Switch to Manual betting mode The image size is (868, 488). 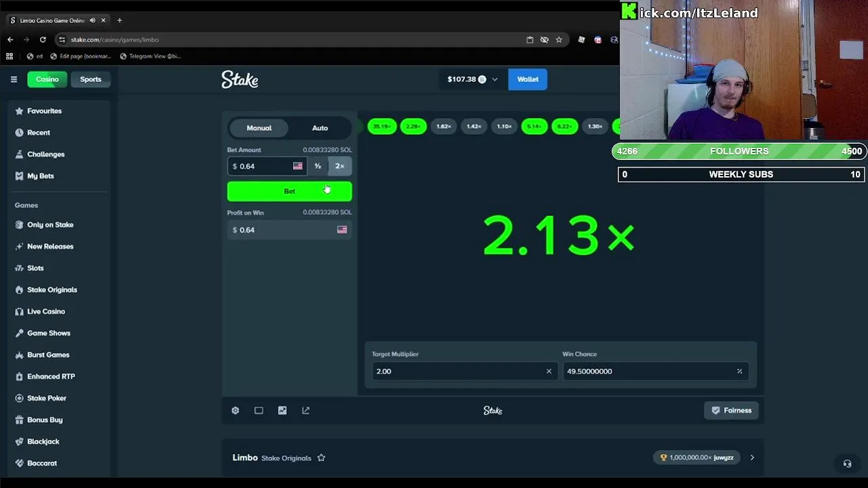tap(259, 127)
